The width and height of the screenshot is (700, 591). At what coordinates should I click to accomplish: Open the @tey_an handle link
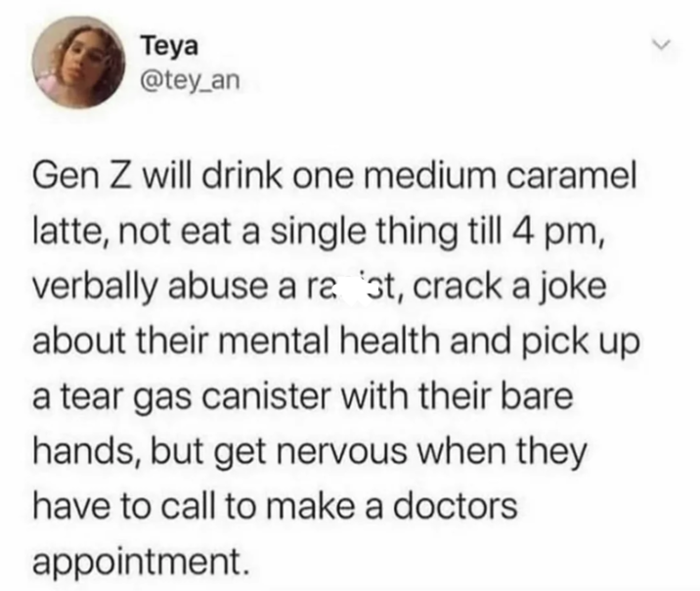[191, 81]
